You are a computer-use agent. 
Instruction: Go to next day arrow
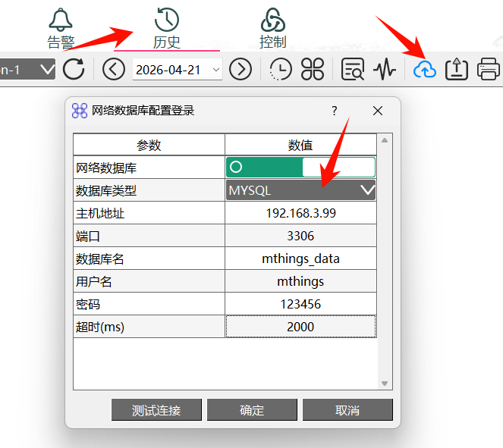tap(240, 69)
